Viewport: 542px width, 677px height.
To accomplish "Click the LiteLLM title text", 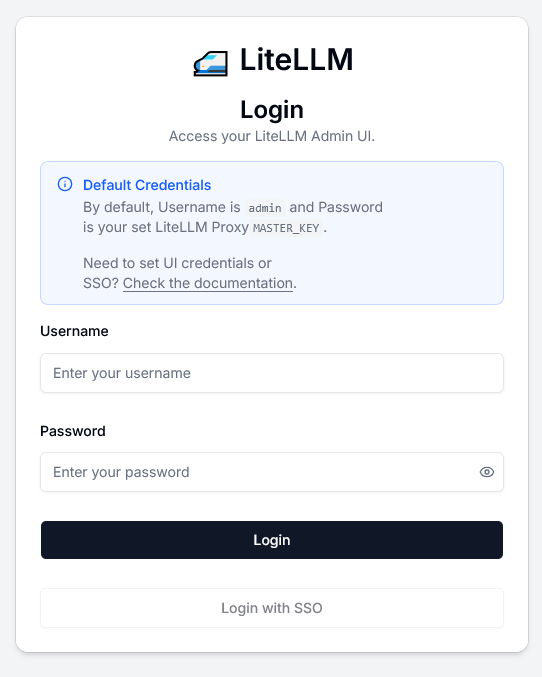I will 296,60.
